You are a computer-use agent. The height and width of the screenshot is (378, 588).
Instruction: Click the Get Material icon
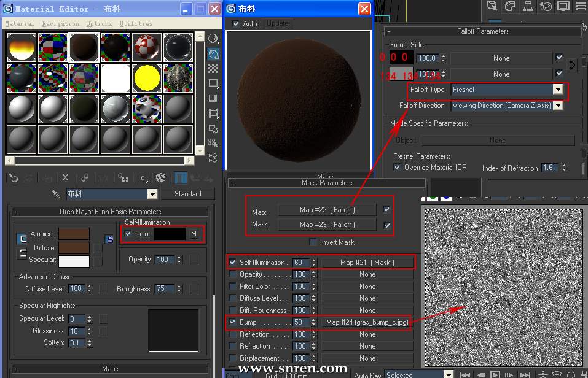pos(14,178)
